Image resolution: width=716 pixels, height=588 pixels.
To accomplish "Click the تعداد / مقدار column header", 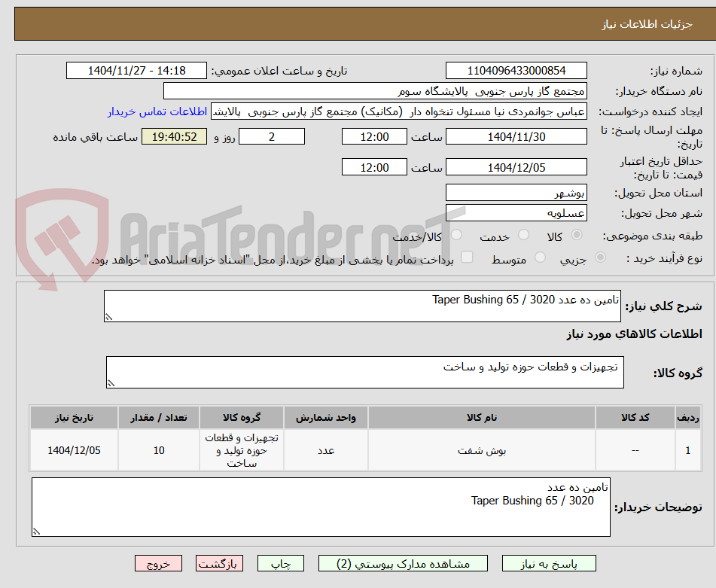I will [x=158, y=418].
